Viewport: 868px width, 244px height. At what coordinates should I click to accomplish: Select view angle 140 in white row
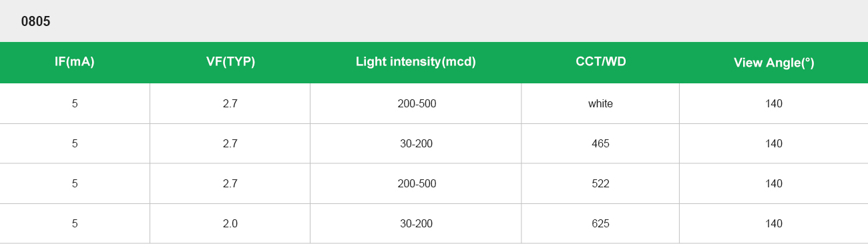[x=774, y=103]
